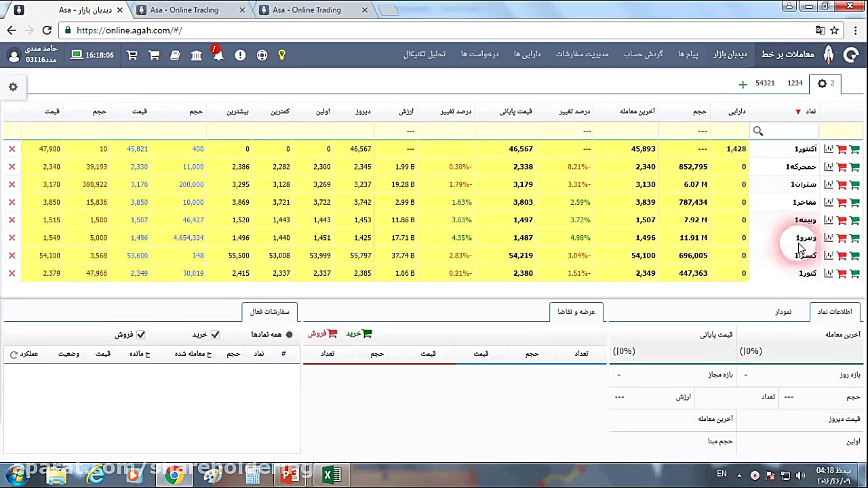Add a new watchlist with plus button
868x488 pixels.
pos(743,85)
